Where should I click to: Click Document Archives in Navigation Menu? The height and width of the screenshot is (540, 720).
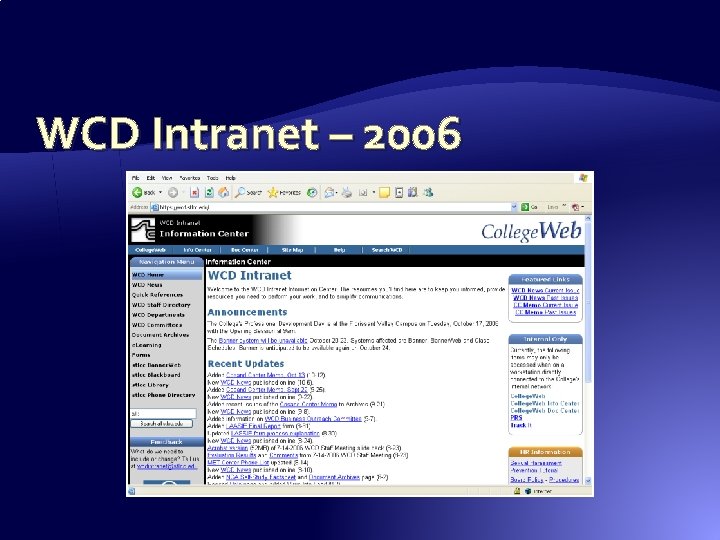pyautogui.click(x=160, y=335)
